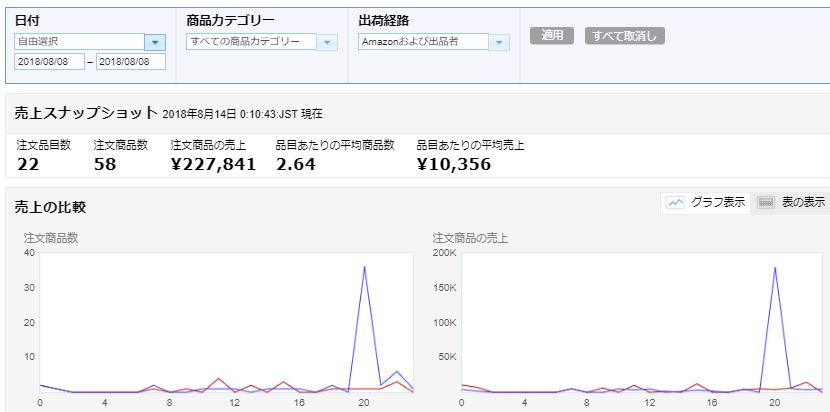Click the 注文商品数 value 58
The height and width of the screenshot is (412, 830).
coord(105,164)
